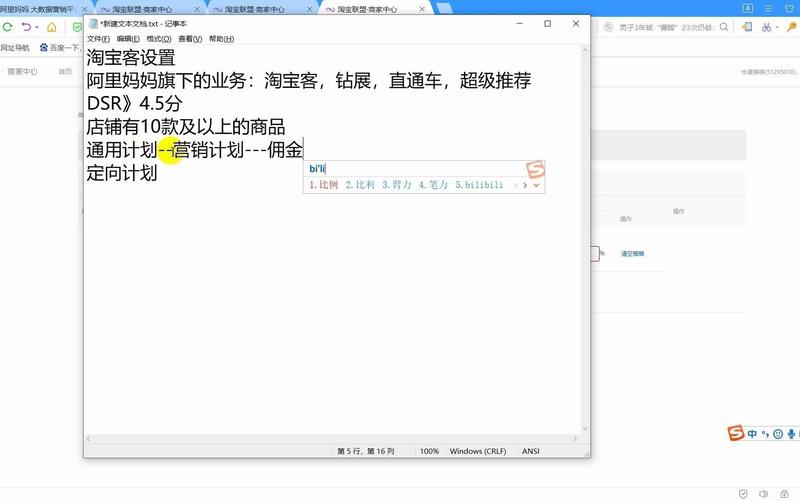Image resolution: width=800 pixels, height=500 pixels.
Task: Close the 阿里妈妈 browser tab
Action: (85, 9)
